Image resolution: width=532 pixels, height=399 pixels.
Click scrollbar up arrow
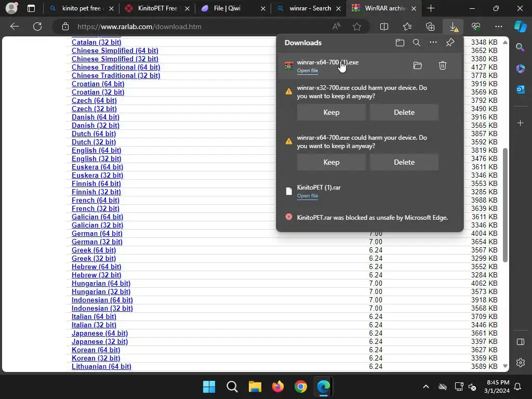[x=505, y=43]
